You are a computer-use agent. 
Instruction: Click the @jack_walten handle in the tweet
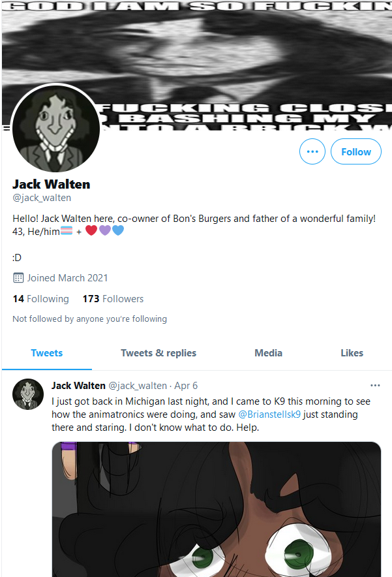[x=138, y=386]
